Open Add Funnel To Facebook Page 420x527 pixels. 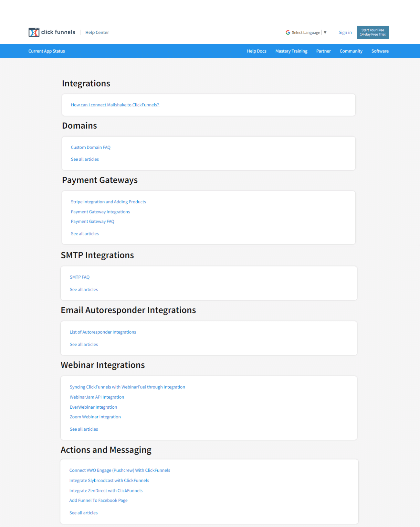(98, 500)
